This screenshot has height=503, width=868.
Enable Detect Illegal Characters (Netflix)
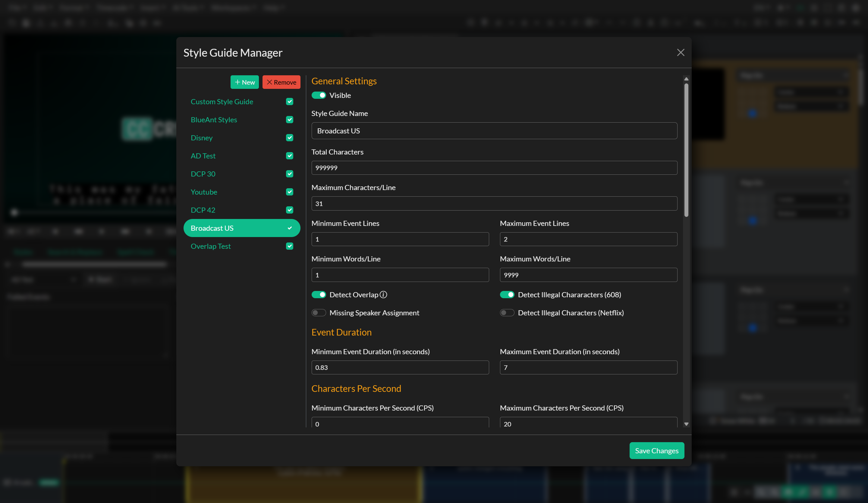coord(507,313)
